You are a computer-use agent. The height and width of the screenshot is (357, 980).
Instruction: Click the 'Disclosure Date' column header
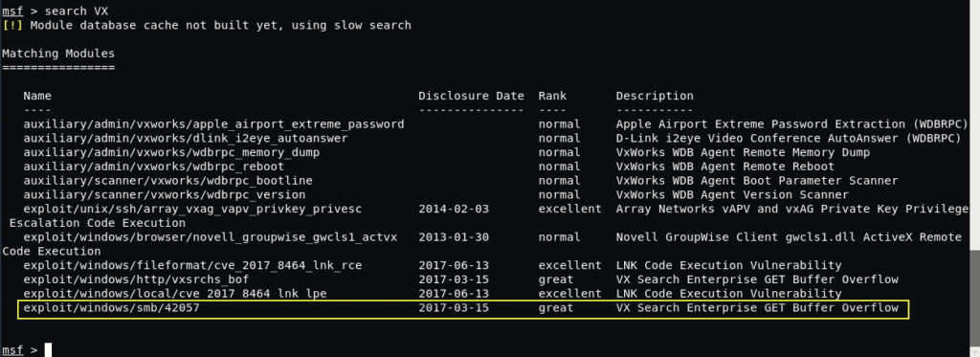coord(471,97)
